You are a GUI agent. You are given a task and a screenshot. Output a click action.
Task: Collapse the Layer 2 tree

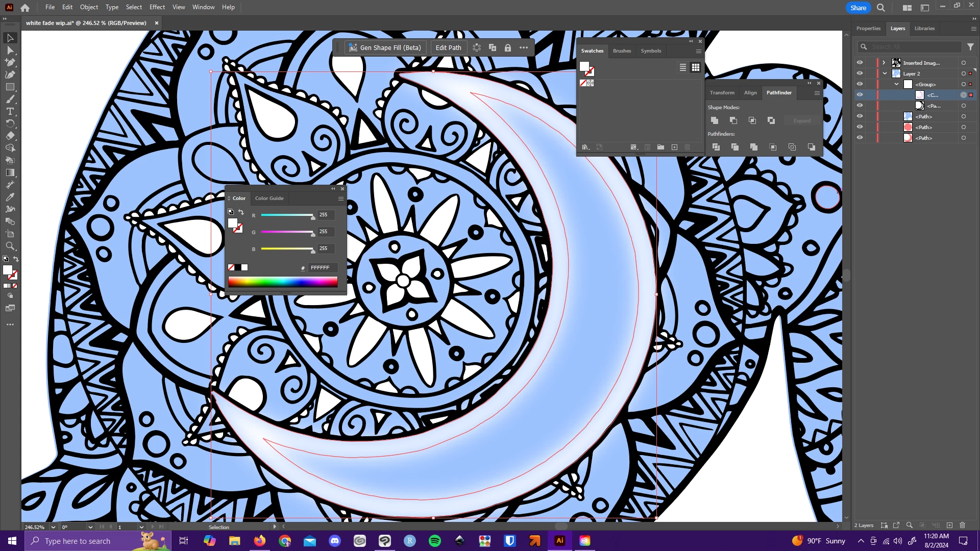[x=885, y=73]
